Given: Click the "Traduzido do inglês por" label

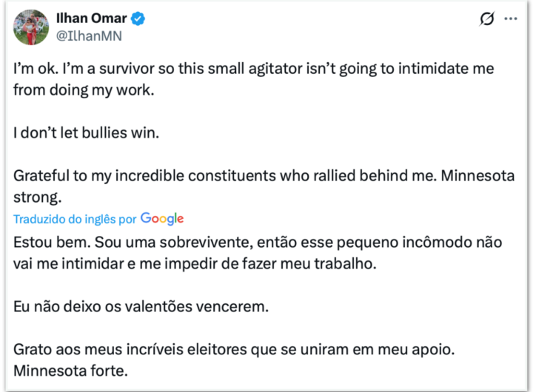Looking at the screenshot, I should point(75,220).
